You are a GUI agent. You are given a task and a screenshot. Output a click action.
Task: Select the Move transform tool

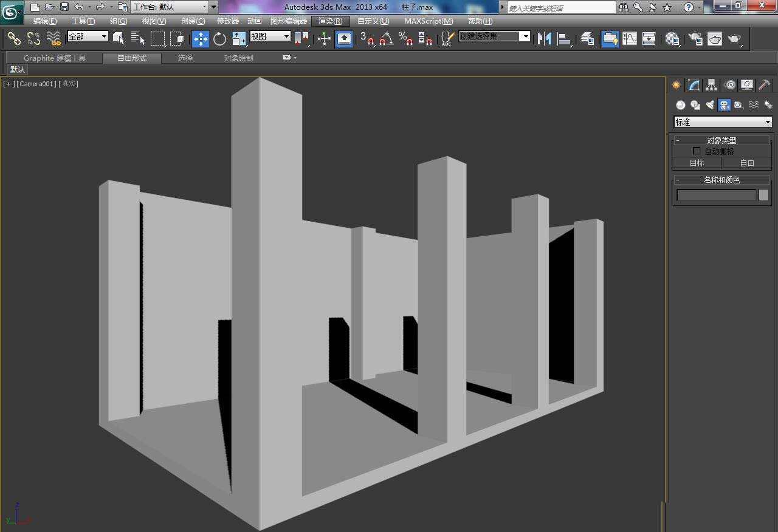click(201, 39)
